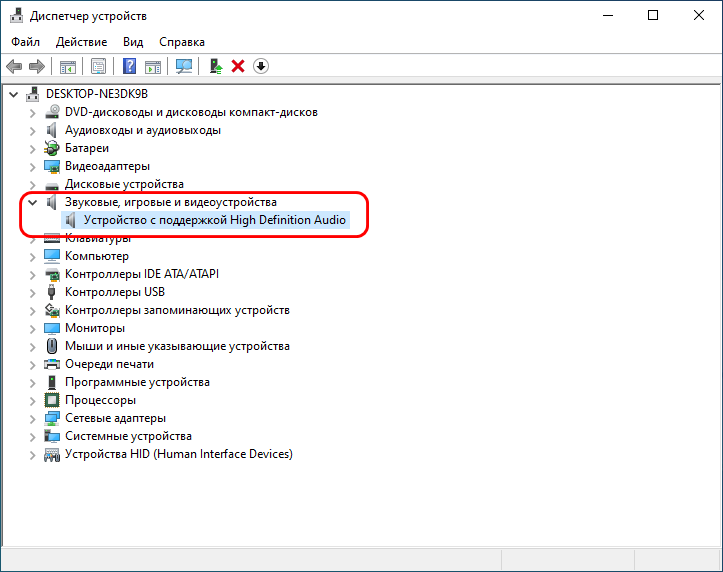Expand the Контроллеры USB chevron
The image size is (723, 572).
[32, 293]
